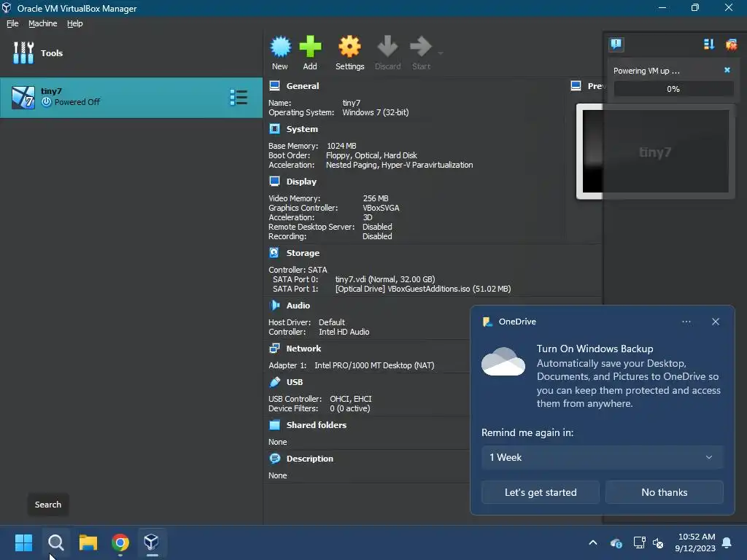Click the General monitor icon
This screenshot has width=747, height=560.
click(x=274, y=86)
